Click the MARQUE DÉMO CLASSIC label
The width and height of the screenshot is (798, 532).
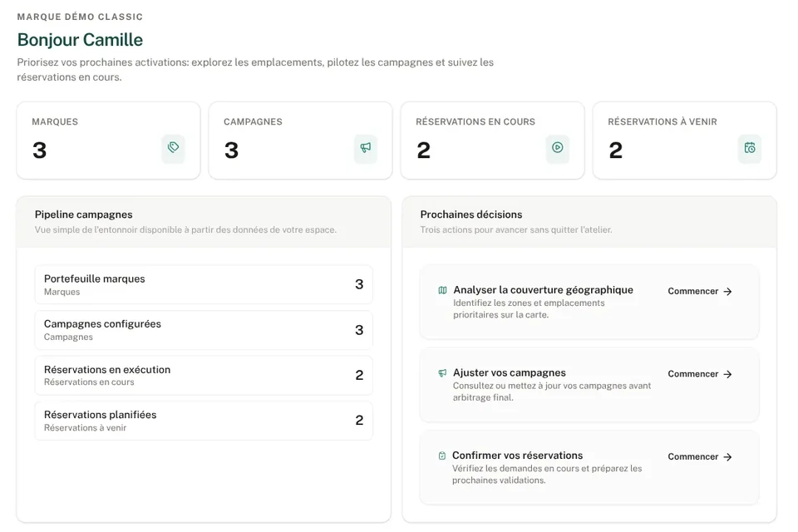80,17
